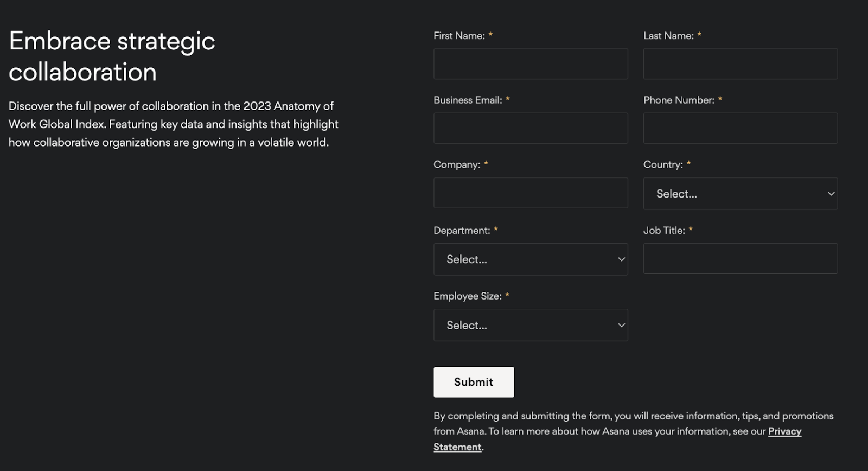Click the Employee Size chevron arrow
This screenshot has width=868, height=471.
pyautogui.click(x=621, y=326)
